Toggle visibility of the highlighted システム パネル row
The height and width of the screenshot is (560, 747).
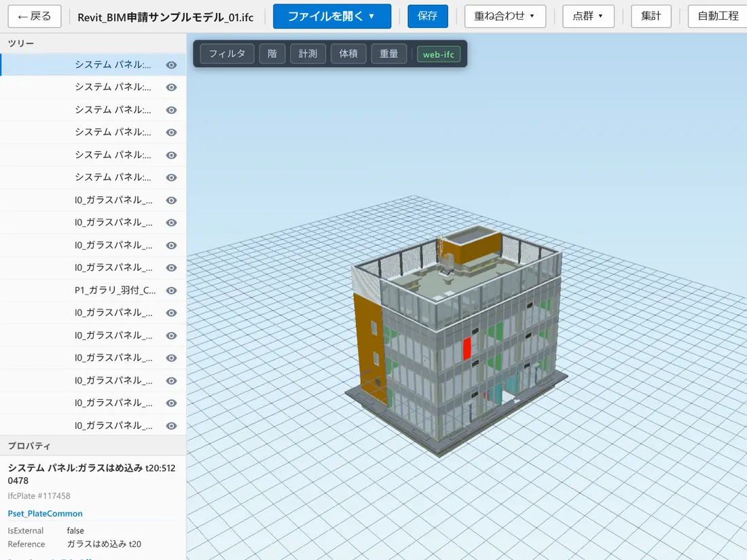pos(172,64)
